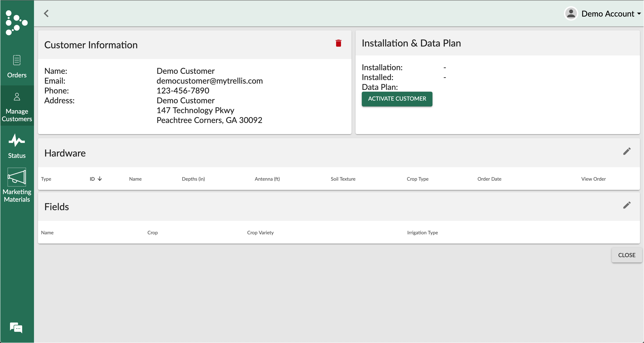Image resolution: width=644 pixels, height=343 pixels.
Task: Click the Crop Variety column header
Action: 260,233
